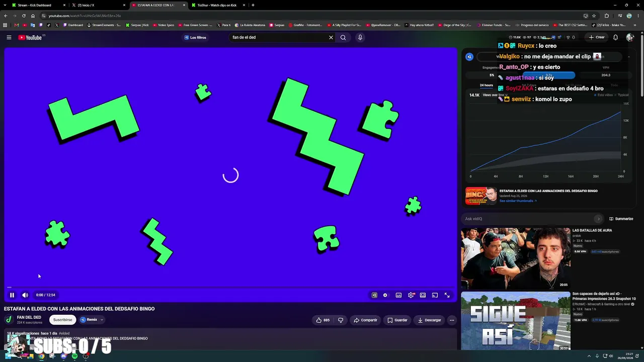The width and height of the screenshot is (644, 362).
Task: Switch to theater mode
Action: pyautogui.click(x=423, y=295)
